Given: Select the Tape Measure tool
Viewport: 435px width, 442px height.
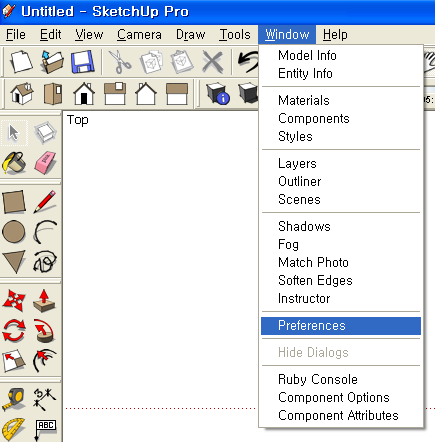Looking at the screenshot, I should 14,399.
